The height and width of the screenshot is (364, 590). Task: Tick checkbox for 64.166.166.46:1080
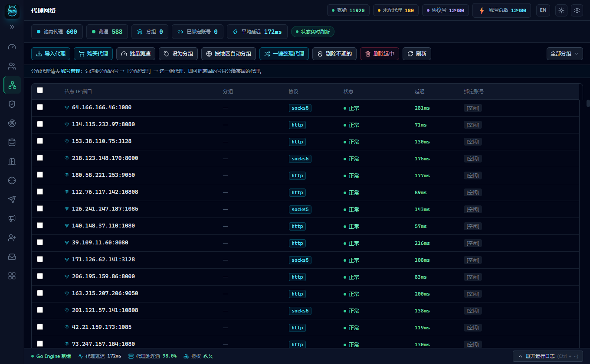pyautogui.click(x=40, y=107)
